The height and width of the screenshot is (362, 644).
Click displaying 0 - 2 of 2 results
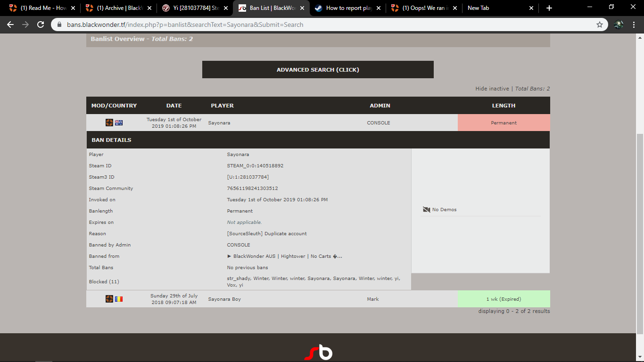coord(514,311)
